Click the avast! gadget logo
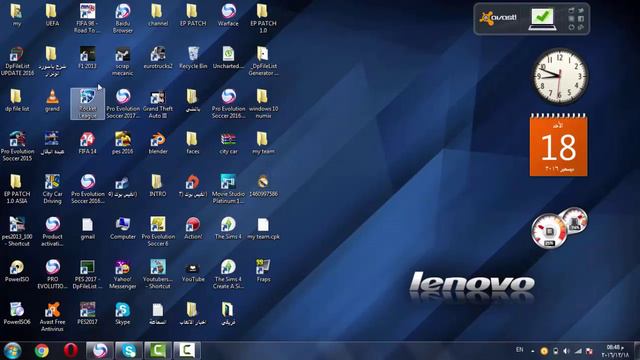The width and height of the screenshot is (640, 360). coord(498,18)
